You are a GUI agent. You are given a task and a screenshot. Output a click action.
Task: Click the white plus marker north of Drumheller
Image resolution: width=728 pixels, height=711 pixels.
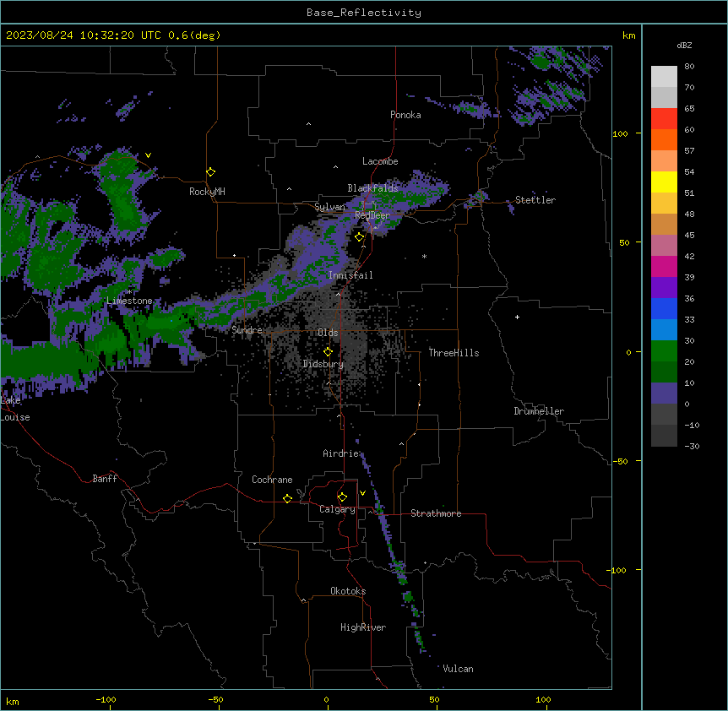(x=517, y=317)
